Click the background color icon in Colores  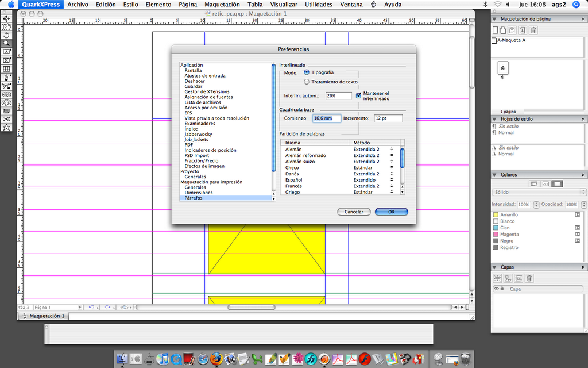(x=557, y=183)
